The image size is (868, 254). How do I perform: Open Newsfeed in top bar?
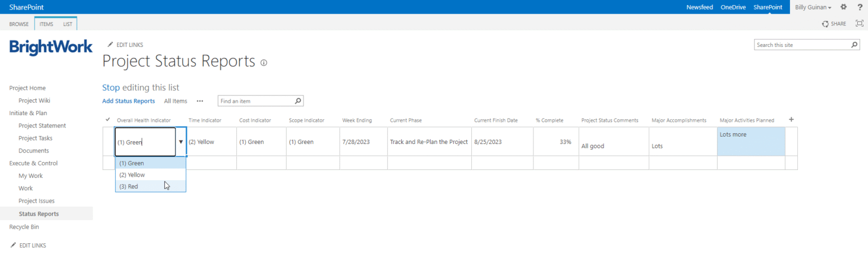(700, 7)
